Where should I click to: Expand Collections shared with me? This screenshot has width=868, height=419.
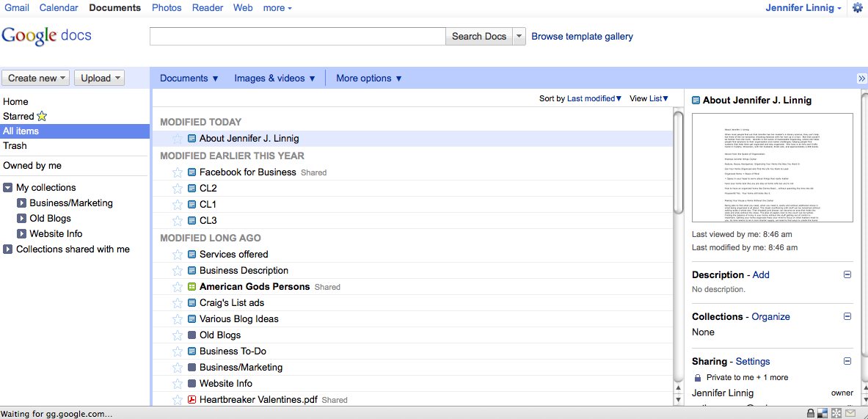[x=8, y=249]
